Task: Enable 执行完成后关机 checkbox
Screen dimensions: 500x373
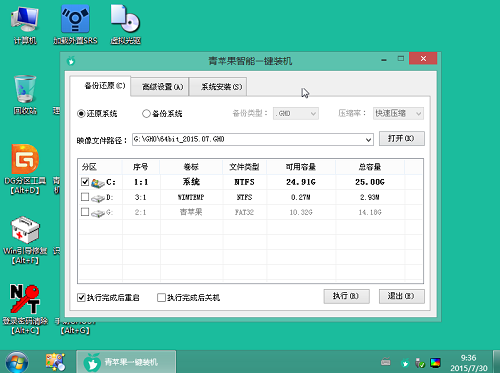Action: pyautogui.click(x=161, y=297)
